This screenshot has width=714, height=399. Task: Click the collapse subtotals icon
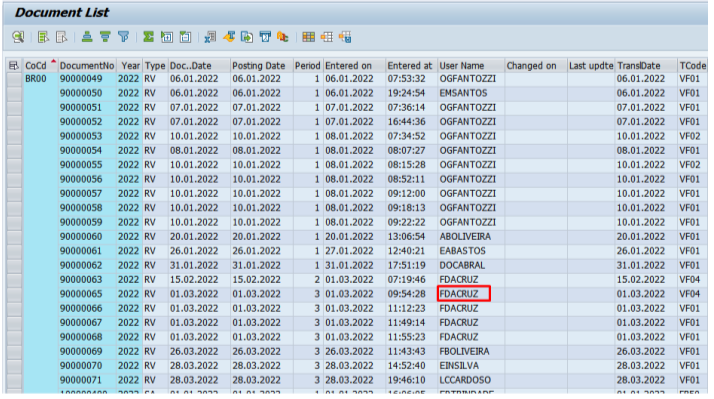pyautogui.click(x=185, y=37)
